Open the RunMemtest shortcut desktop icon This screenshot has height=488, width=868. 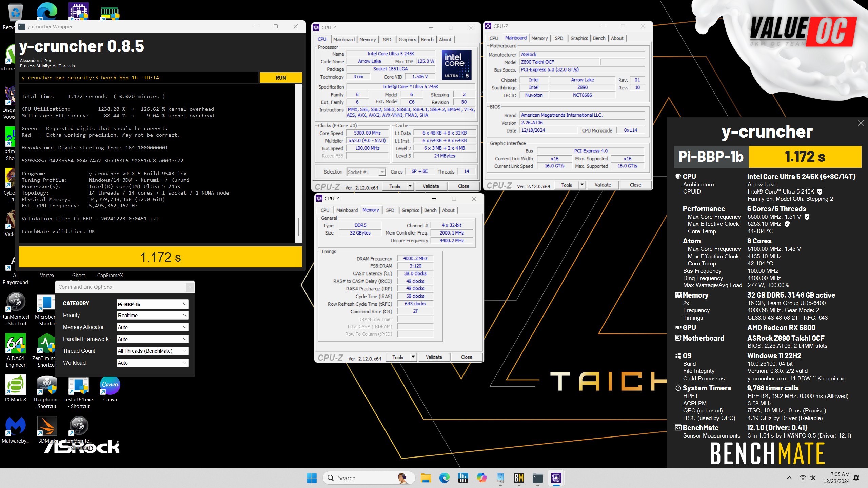tap(15, 309)
